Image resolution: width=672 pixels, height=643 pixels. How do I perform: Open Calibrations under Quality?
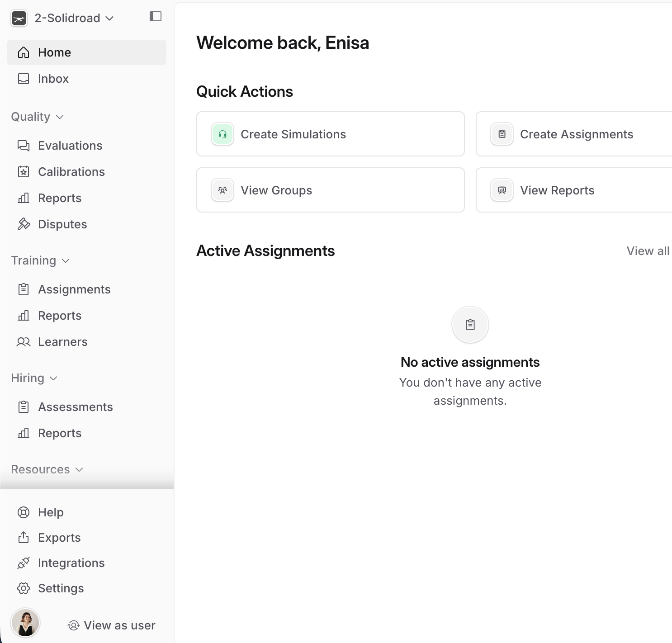pyautogui.click(x=87, y=172)
